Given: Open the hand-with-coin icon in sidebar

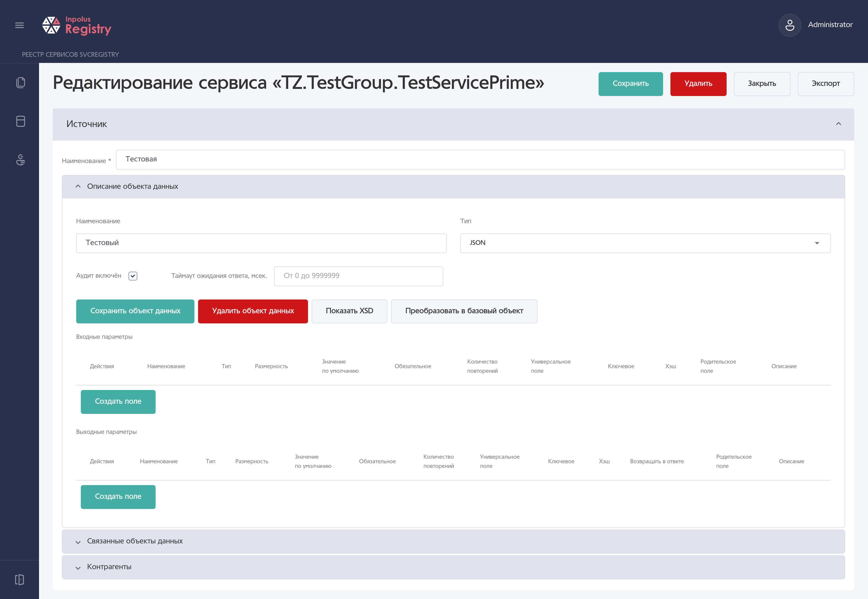Looking at the screenshot, I should tap(21, 160).
